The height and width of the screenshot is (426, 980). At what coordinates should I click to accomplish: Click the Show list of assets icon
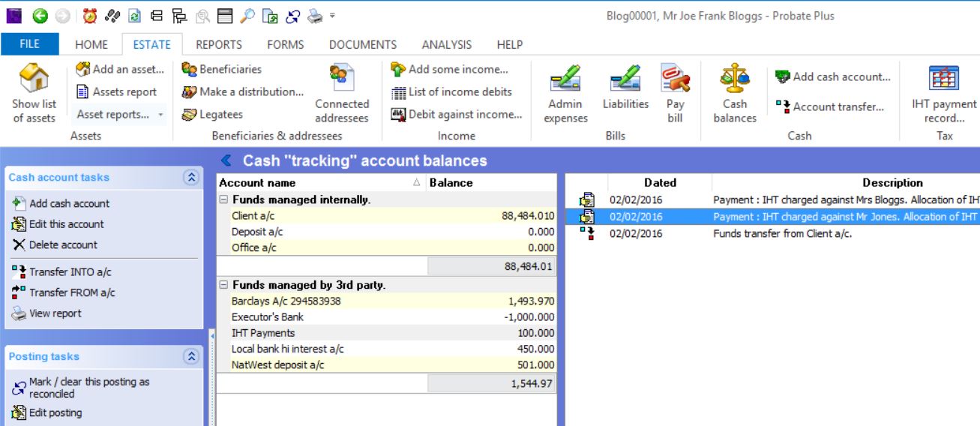[34, 79]
